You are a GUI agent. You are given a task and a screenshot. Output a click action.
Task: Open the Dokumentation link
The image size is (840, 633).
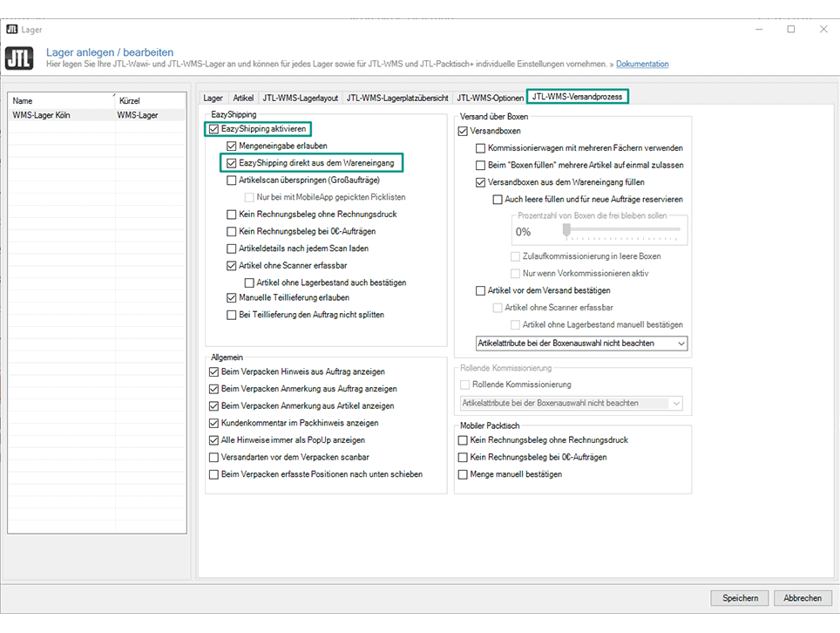tap(642, 65)
